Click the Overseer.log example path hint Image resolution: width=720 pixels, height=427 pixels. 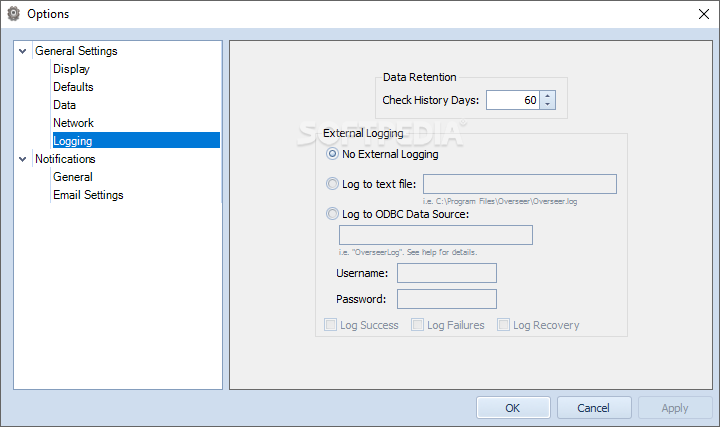pos(500,201)
